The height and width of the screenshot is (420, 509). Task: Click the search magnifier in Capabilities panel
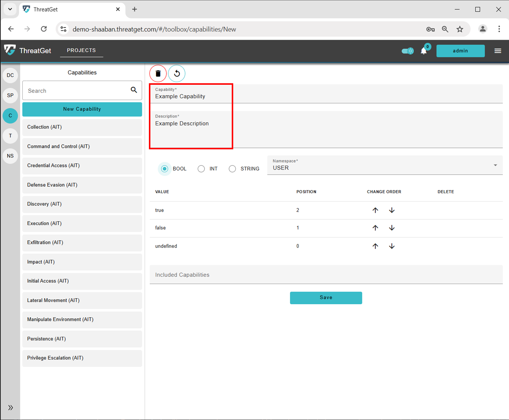coord(134,90)
